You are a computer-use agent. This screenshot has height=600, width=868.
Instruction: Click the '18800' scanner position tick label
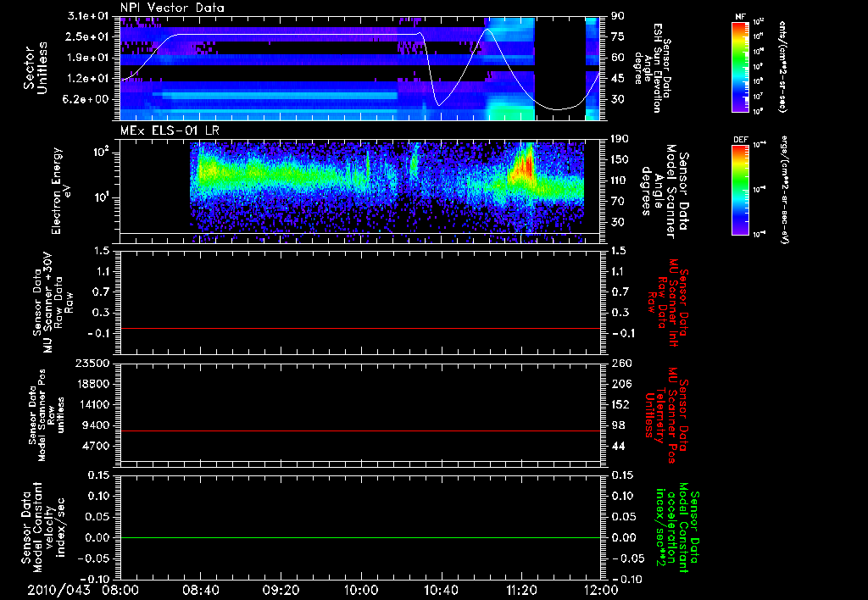click(94, 384)
